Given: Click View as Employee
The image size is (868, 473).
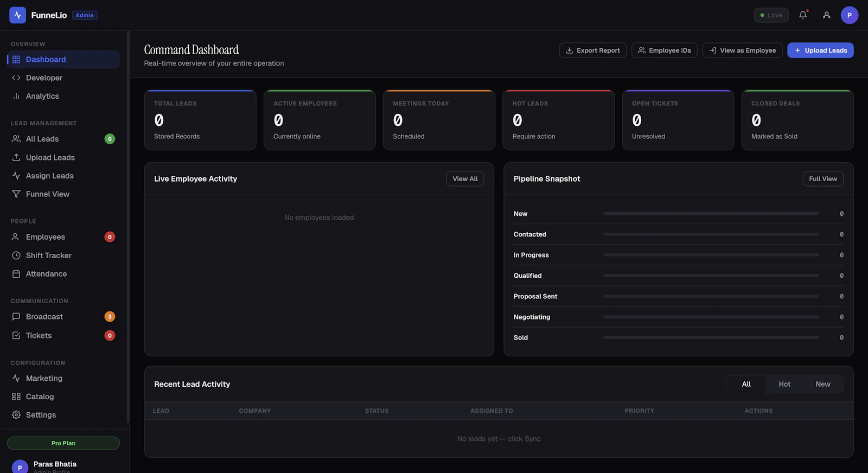Looking at the screenshot, I should click(742, 50).
